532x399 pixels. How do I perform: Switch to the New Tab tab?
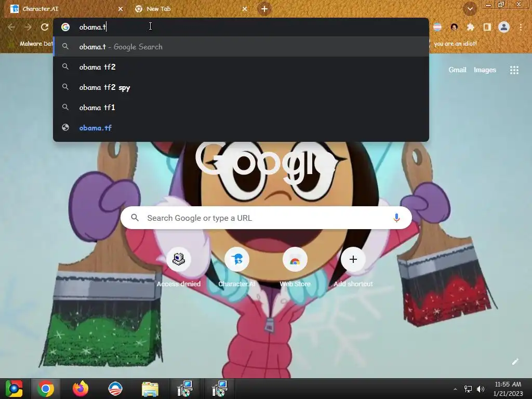tap(190, 9)
